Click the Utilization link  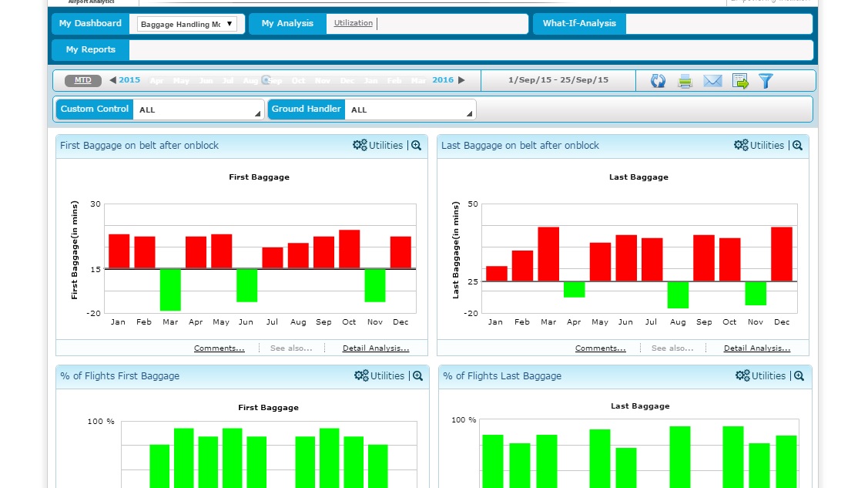354,22
